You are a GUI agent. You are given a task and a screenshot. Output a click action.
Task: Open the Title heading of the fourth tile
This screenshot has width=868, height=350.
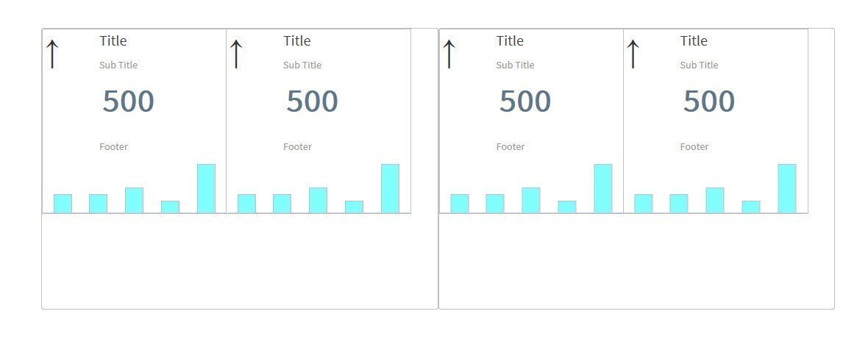point(694,41)
